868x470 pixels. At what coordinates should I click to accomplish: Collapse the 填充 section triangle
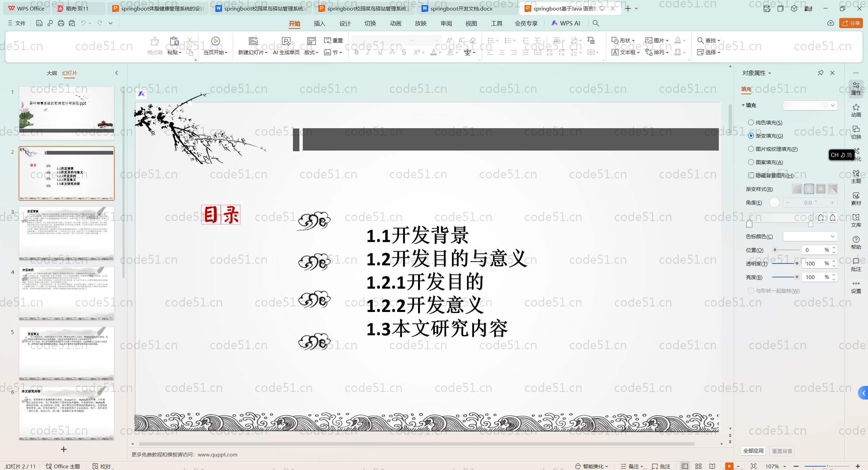743,105
